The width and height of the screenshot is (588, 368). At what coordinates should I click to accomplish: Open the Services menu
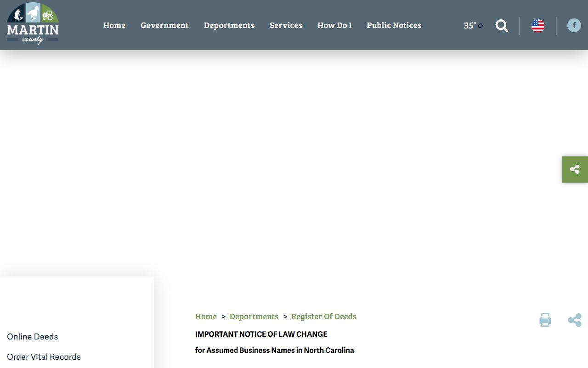point(286,25)
